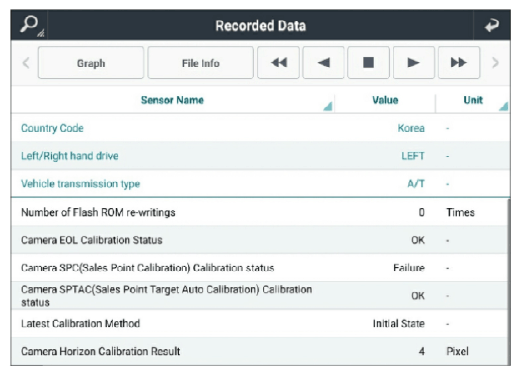This screenshot has width=520, height=375.
Task: Go back using the return arrow icon
Action: tap(492, 26)
